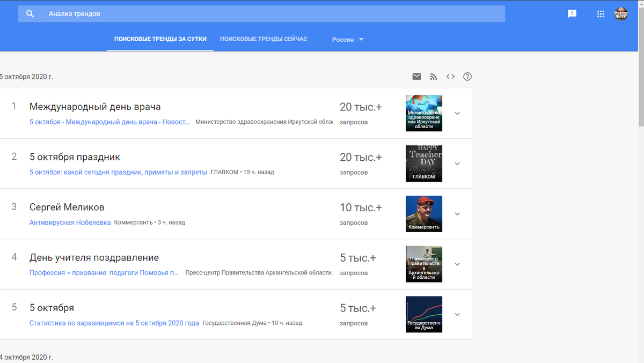Image resolution: width=644 pixels, height=363 pixels.
Task: Click 10 тыс.+ search count
Action: pos(361,208)
